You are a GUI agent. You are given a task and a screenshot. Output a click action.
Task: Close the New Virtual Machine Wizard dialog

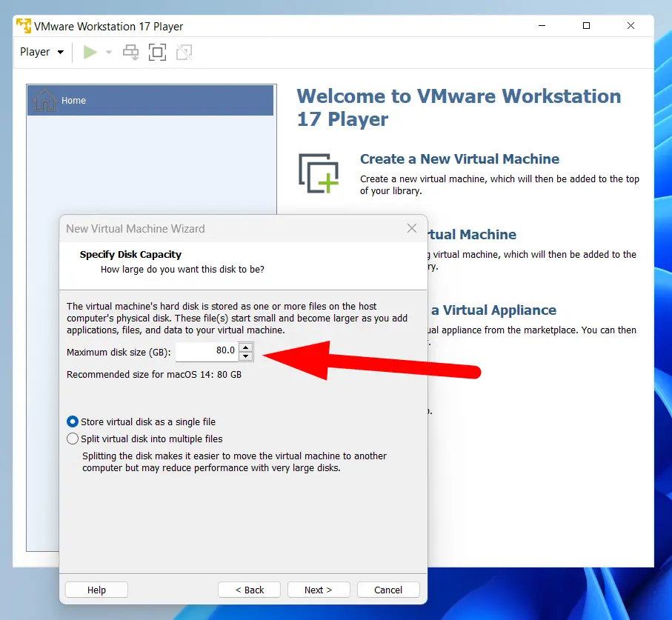(x=412, y=228)
